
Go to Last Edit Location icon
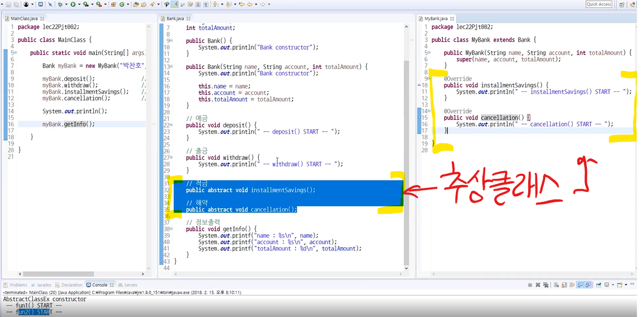[x=242, y=5]
